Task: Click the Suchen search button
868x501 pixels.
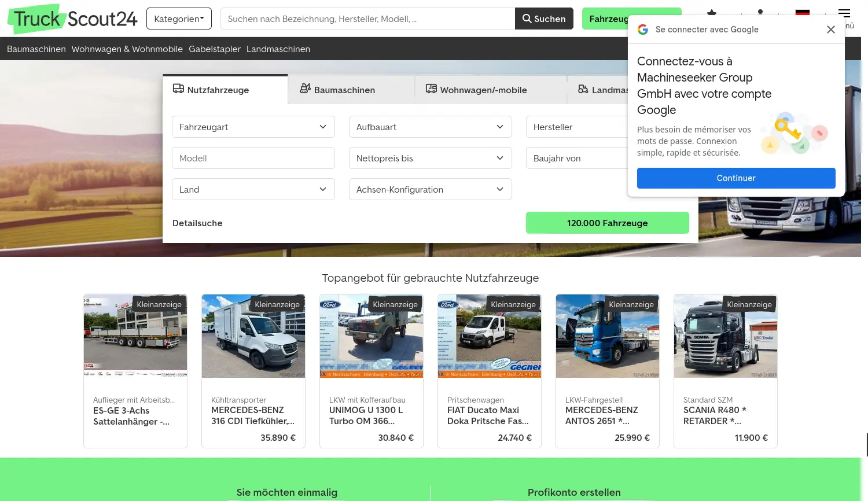Action: (544, 19)
